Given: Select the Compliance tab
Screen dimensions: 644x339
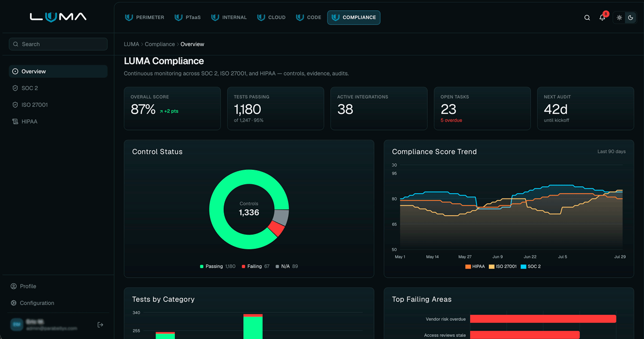Looking at the screenshot, I should coord(354,18).
